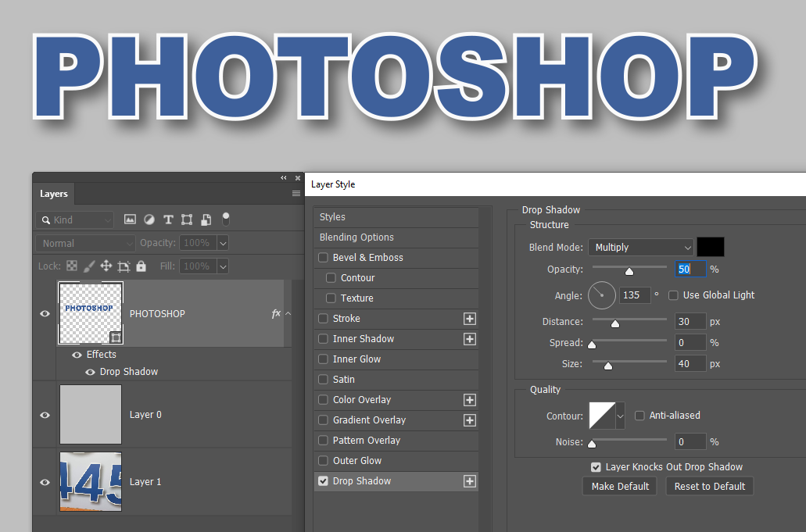
Task: Open the Blend Mode dropdown showing Multiply
Action: [x=641, y=246]
